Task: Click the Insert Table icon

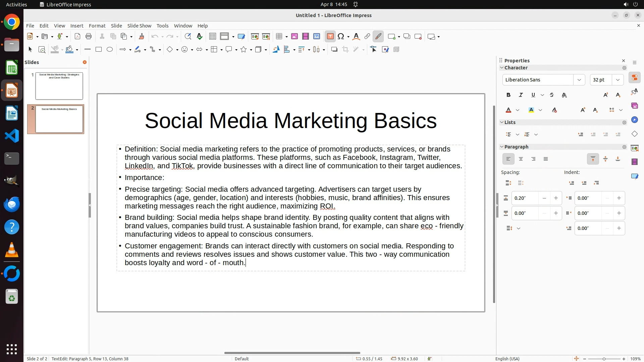Action: tap(279, 37)
